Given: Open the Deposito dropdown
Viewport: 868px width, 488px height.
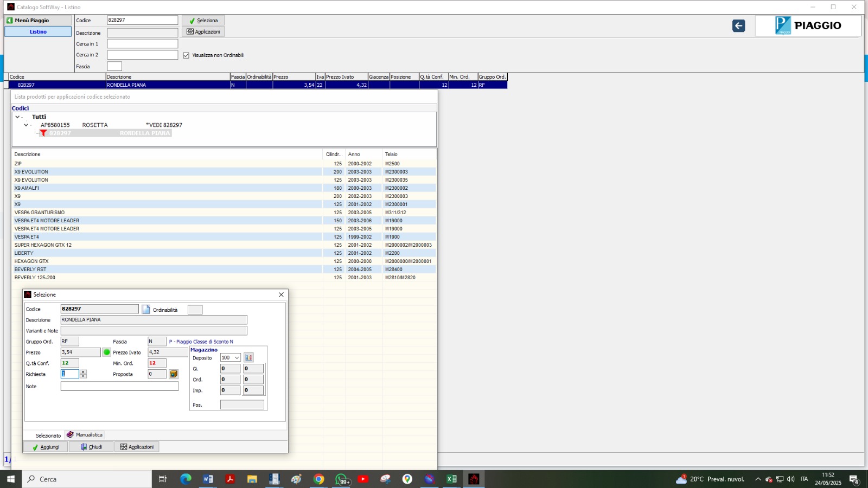Looking at the screenshot, I should (237, 358).
